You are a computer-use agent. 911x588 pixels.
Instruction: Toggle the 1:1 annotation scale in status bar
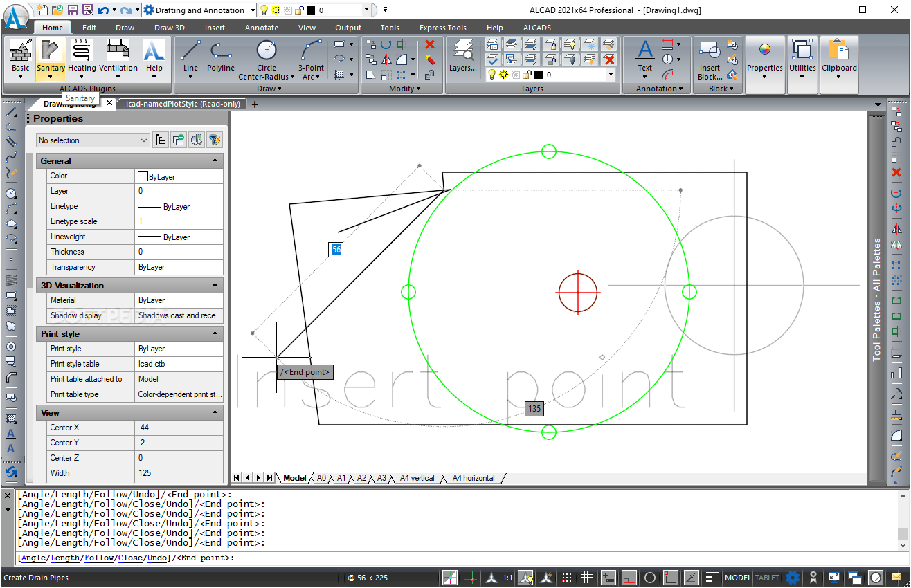[x=507, y=578]
